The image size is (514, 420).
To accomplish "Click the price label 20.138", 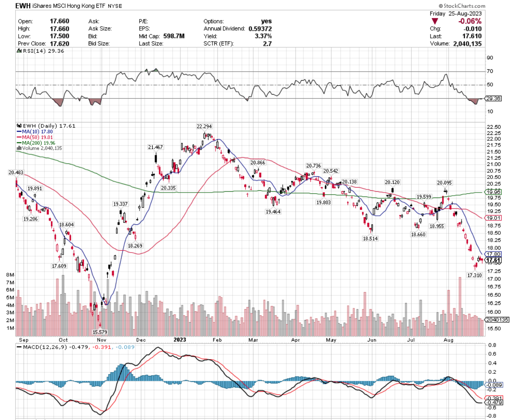I will point(349,182).
